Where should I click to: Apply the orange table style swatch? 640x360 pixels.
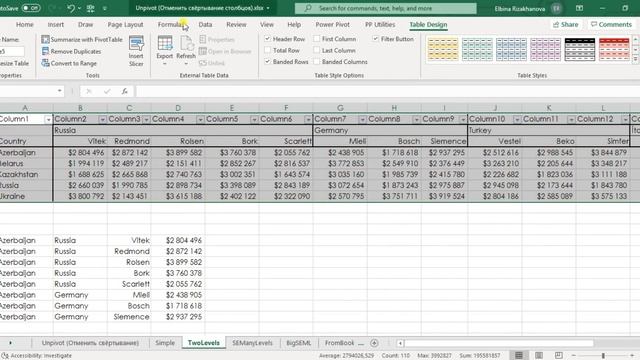443,49
